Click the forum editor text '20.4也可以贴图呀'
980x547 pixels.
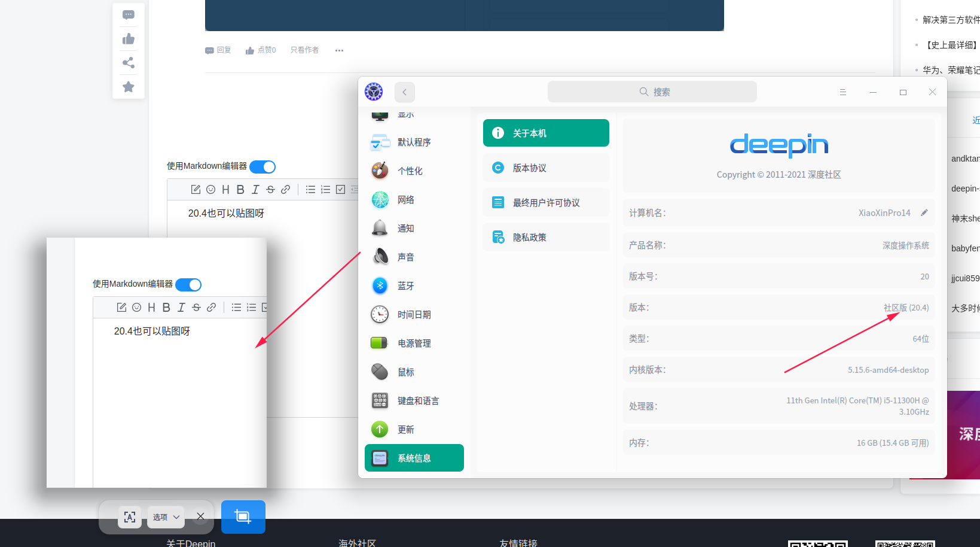(226, 214)
